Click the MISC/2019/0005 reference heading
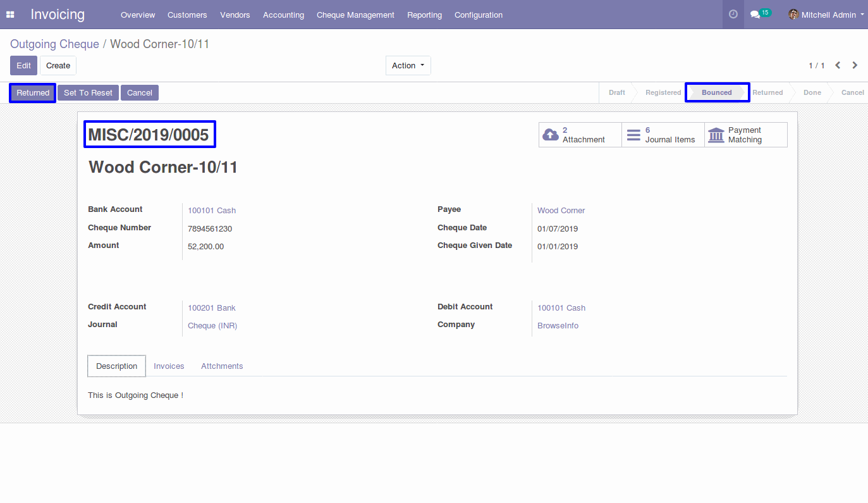Viewport: 868px width, 503px height. pyautogui.click(x=149, y=135)
